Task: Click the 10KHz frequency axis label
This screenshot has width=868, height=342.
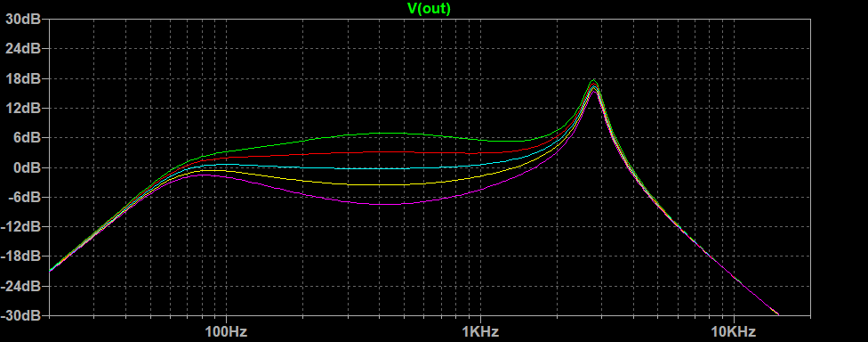Action: pyautogui.click(x=734, y=332)
